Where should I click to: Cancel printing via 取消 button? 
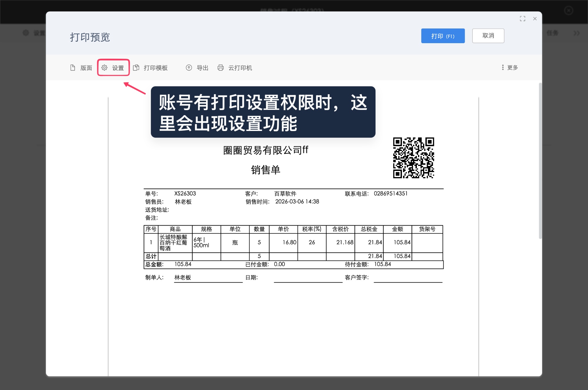tap(488, 36)
